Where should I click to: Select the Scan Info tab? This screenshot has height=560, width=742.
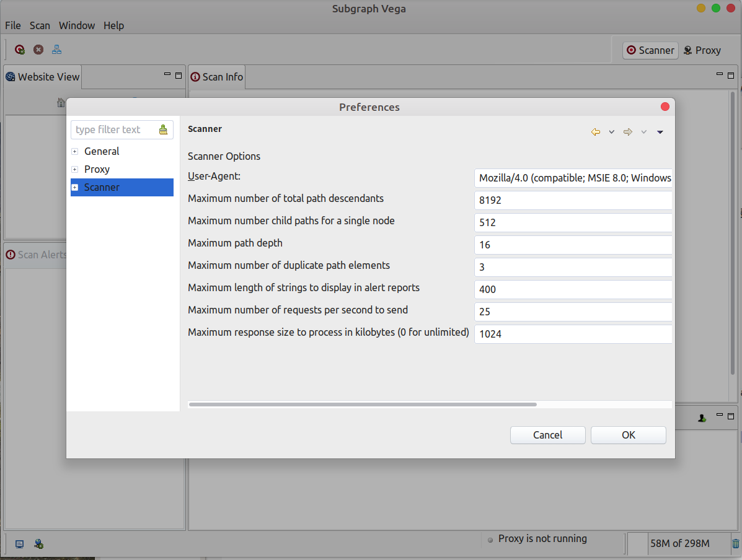pos(217,77)
